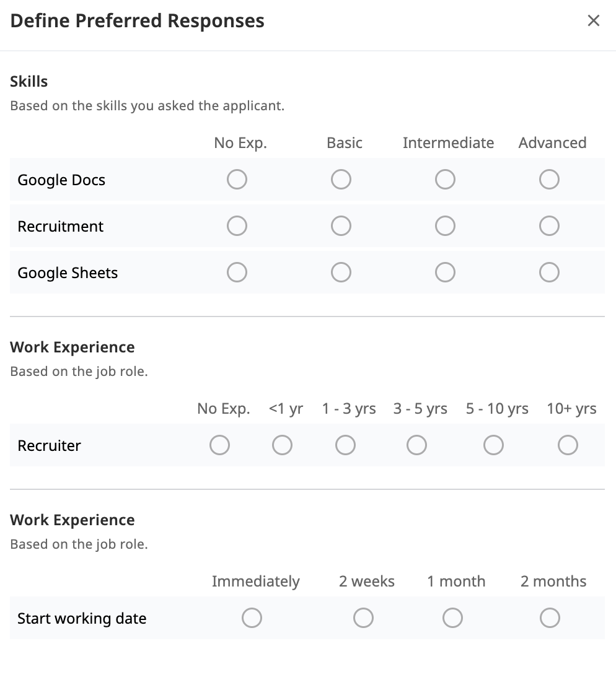Choose 2 months start working date

(x=550, y=618)
